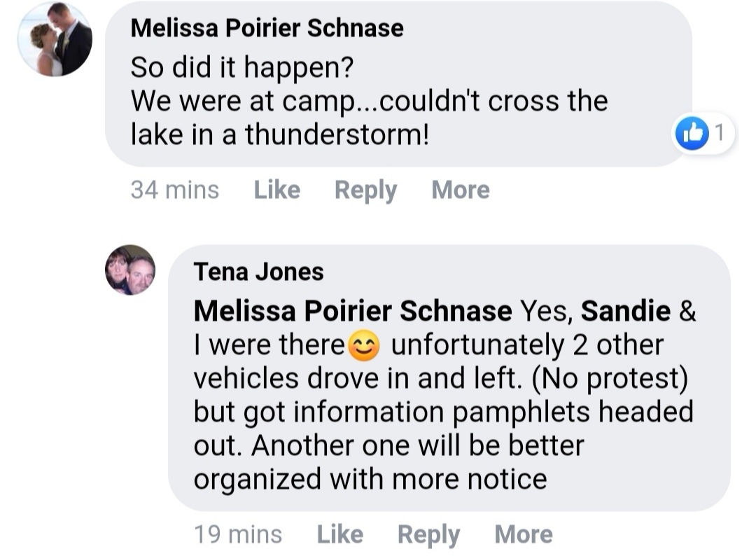The image size is (756, 556).
Task: Open More options under Melissa's comment
Action: pyautogui.click(x=460, y=190)
